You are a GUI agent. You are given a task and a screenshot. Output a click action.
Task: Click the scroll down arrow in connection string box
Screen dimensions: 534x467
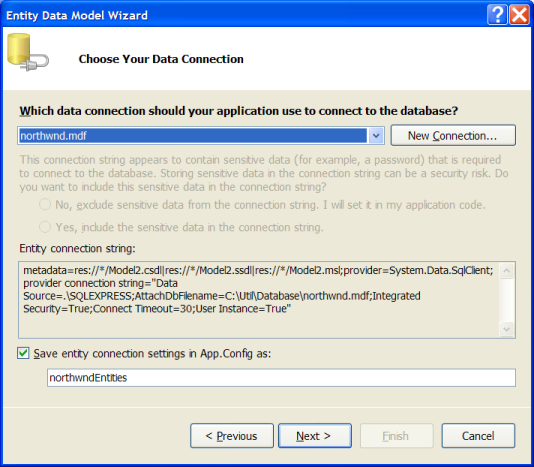[x=506, y=329]
